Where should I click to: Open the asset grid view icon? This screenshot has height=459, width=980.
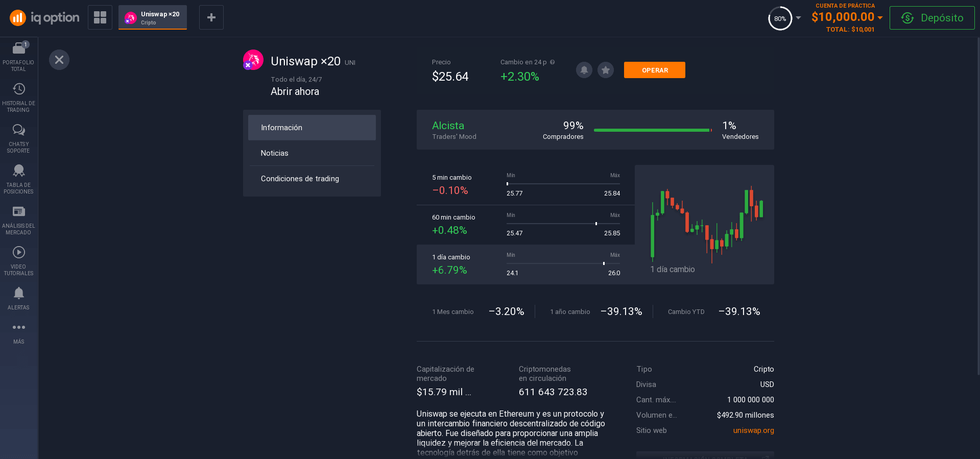100,17
